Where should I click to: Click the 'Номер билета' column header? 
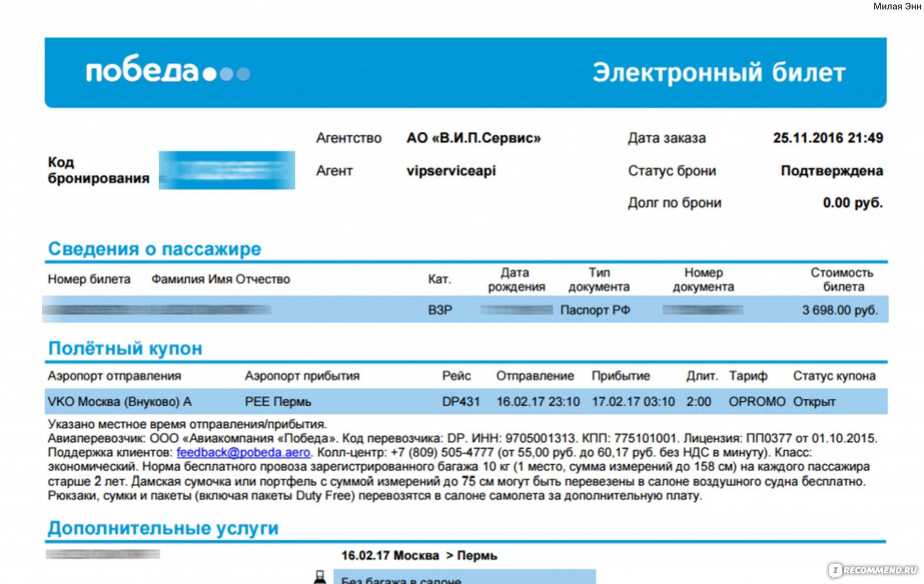89,279
